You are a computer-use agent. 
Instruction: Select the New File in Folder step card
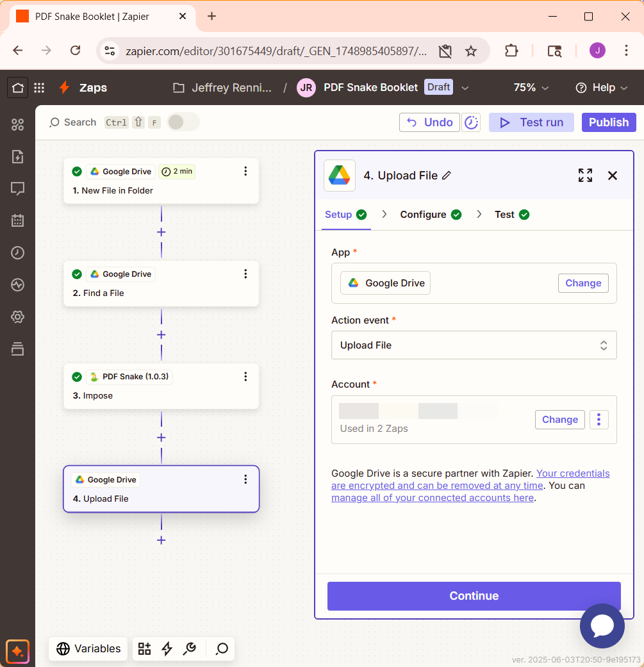(x=161, y=181)
